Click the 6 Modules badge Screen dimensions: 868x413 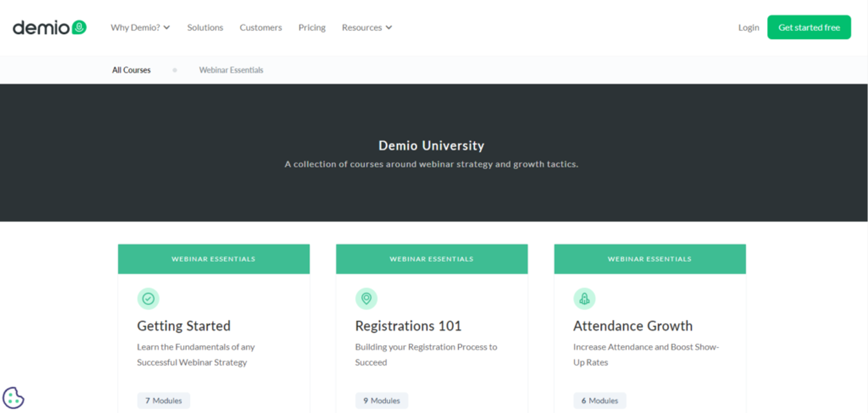(600, 401)
